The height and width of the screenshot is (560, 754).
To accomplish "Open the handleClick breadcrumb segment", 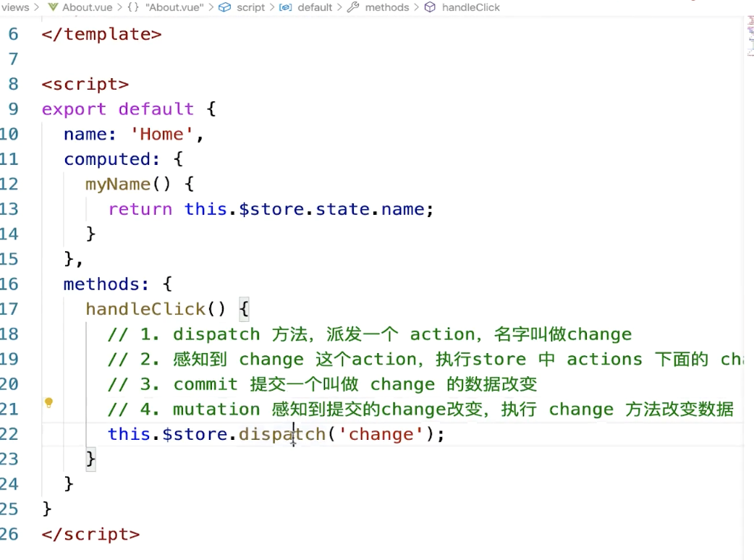I will click(x=471, y=7).
